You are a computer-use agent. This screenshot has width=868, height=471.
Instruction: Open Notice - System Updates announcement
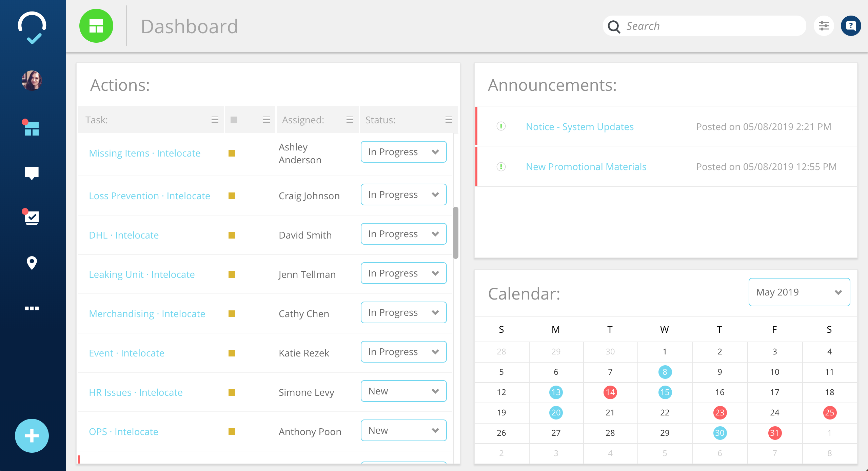click(x=579, y=127)
